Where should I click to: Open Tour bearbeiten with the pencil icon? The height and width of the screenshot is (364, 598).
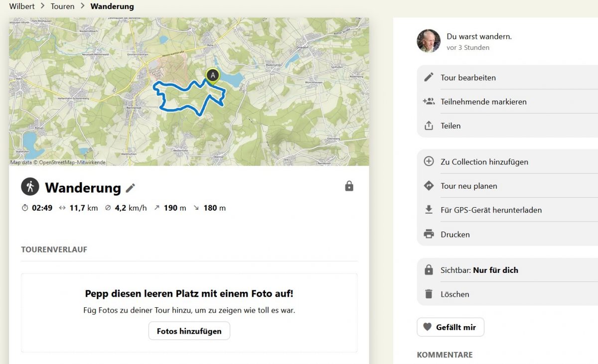(x=429, y=77)
